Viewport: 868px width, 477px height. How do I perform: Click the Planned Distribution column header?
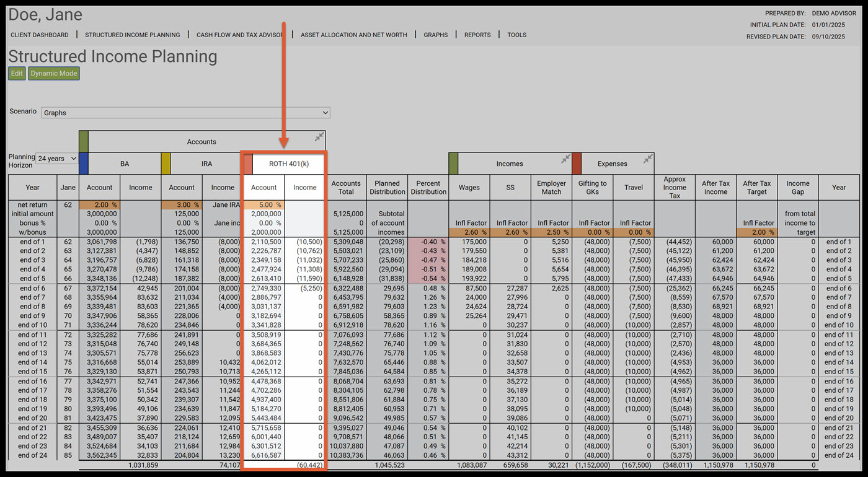click(387, 187)
